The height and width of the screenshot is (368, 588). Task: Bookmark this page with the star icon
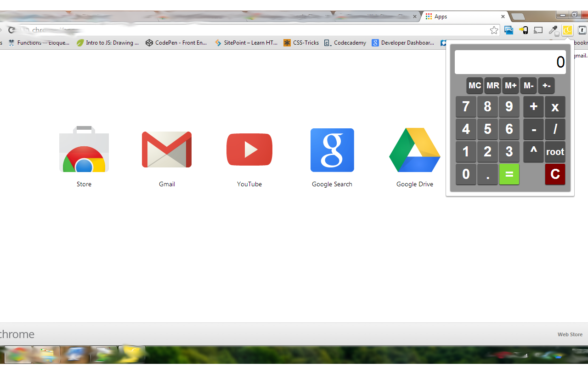click(x=494, y=30)
